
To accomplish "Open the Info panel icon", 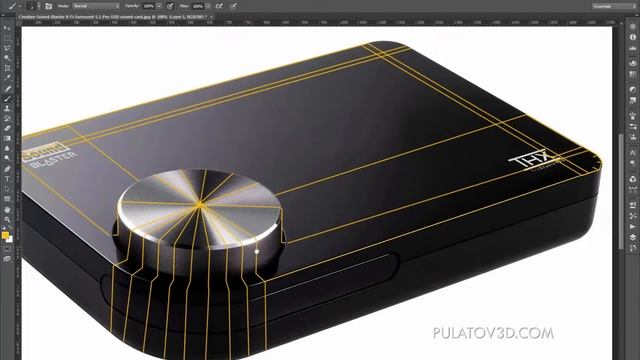I will [633, 37].
